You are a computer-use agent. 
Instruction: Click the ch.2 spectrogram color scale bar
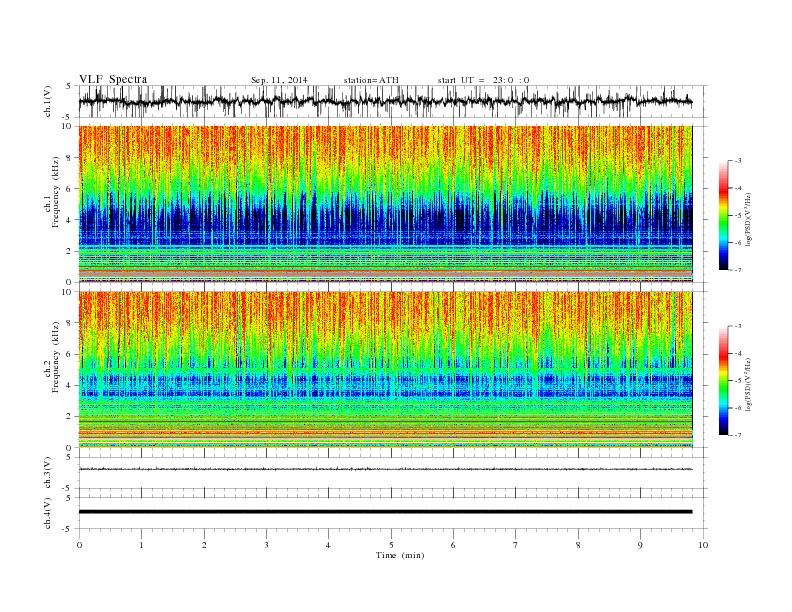pos(724,380)
